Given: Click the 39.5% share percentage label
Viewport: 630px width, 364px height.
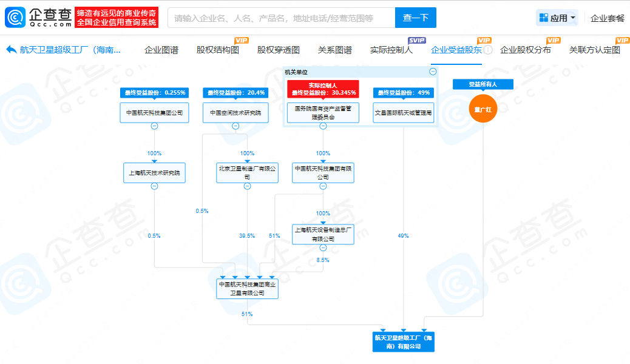Looking at the screenshot, I should [x=247, y=236].
